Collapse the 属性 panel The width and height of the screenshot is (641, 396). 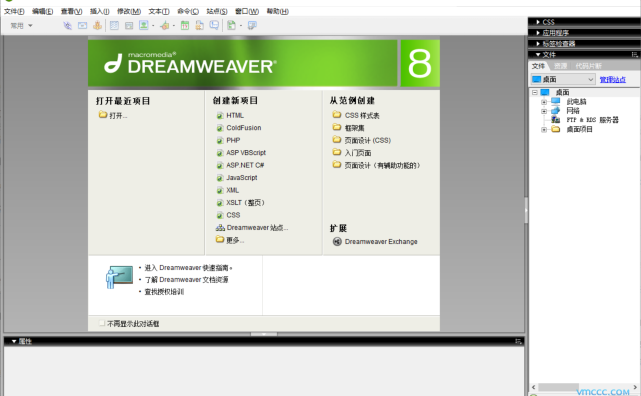click(x=14, y=341)
